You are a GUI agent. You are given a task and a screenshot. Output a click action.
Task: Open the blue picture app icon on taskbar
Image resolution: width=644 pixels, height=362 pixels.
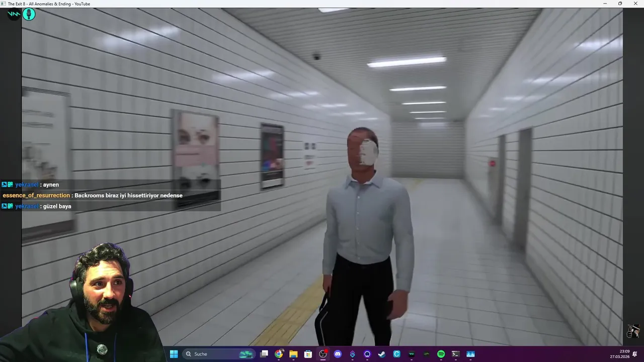(x=470, y=354)
